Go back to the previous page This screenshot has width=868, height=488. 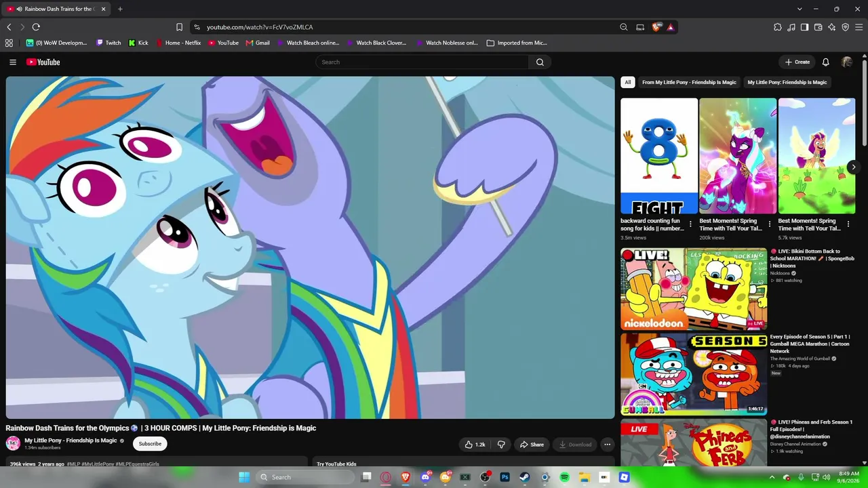pos(9,27)
